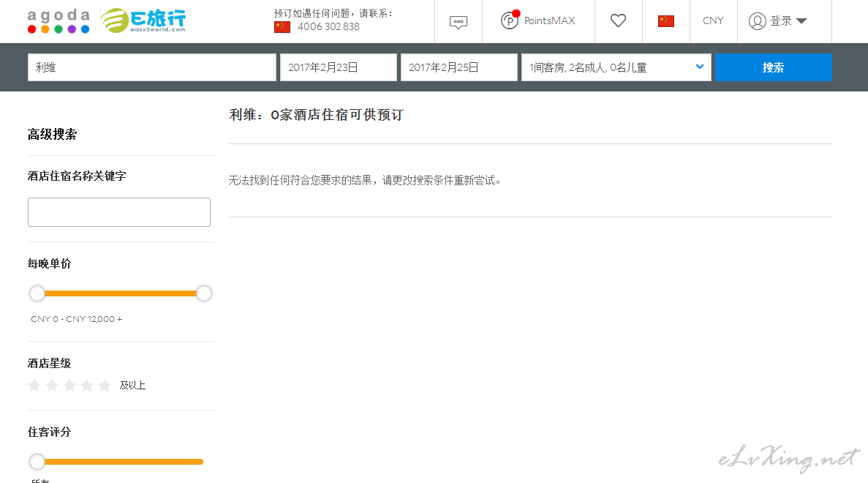Expand the 登录 login dropdown arrow

pos(801,21)
